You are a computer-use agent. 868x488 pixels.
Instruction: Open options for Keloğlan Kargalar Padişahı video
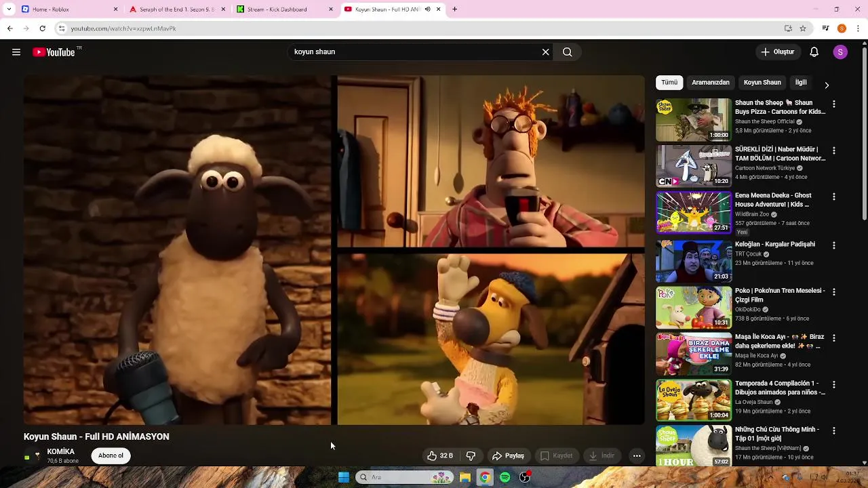pyautogui.click(x=834, y=245)
